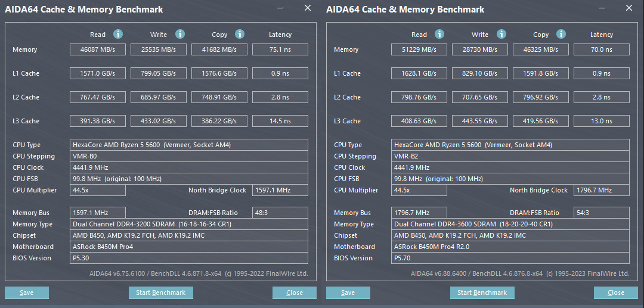Minimize the benchmark window with BIOS P5.70
Screen dimensions: 644x308
pyautogui.click(x=603, y=8)
